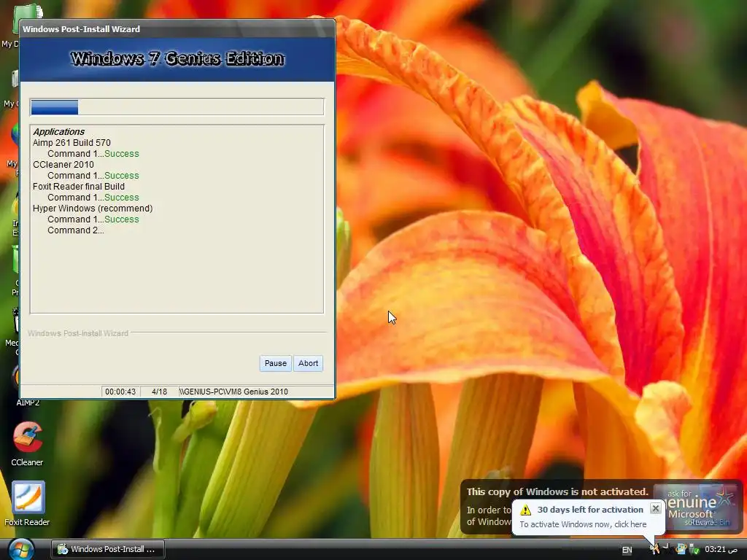Screen dimensions: 747x560
Task: Click Success status under Foxit Reader final Build
Action: click(122, 198)
